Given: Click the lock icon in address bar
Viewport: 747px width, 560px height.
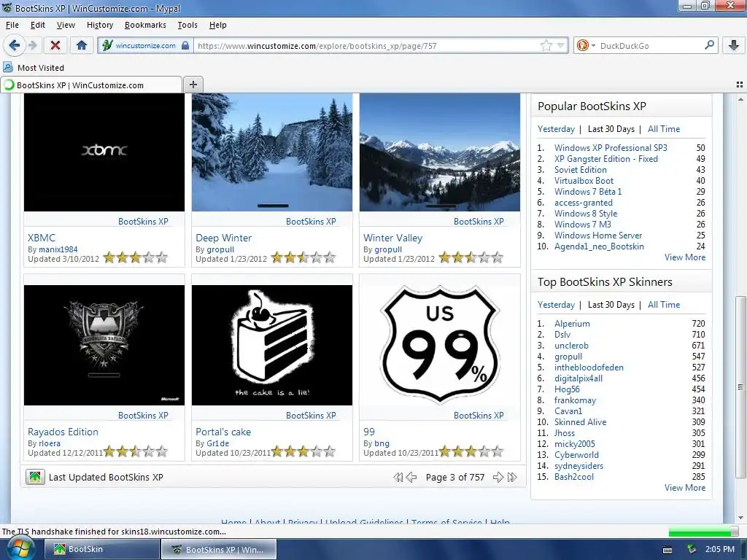Looking at the screenshot, I should 185,46.
